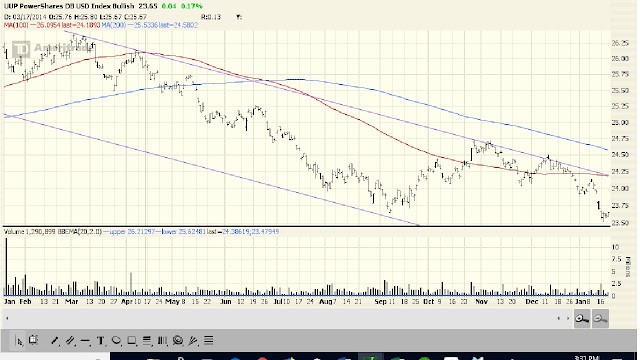Choose the vertical time zones tool
The width and height of the screenshot is (640, 360).
[162, 340]
